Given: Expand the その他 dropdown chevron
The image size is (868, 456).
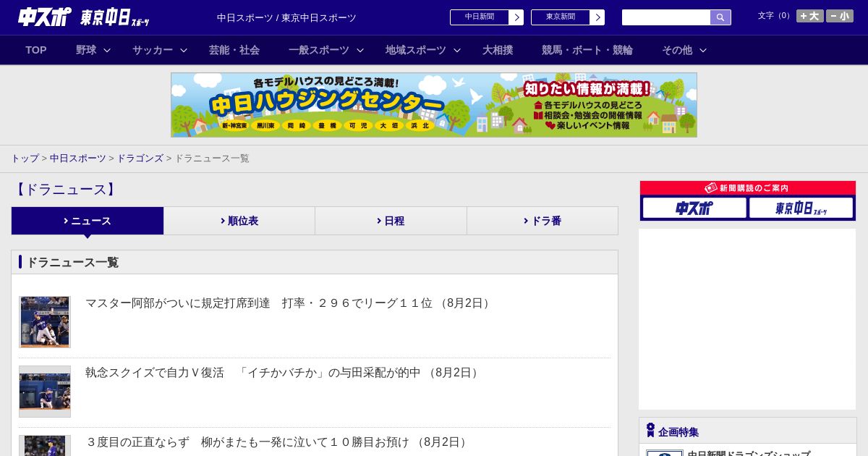Looking at the screenshot, I should 703,51.
